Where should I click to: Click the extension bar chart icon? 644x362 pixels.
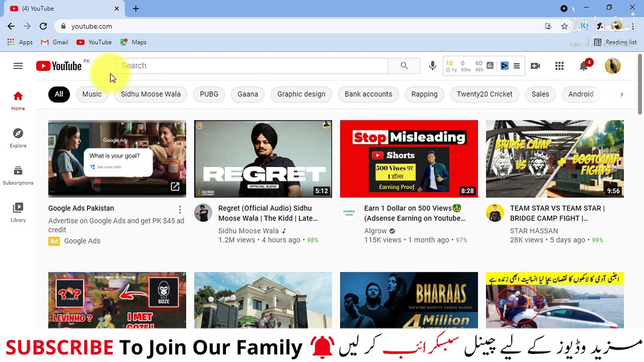coord(490,66)
